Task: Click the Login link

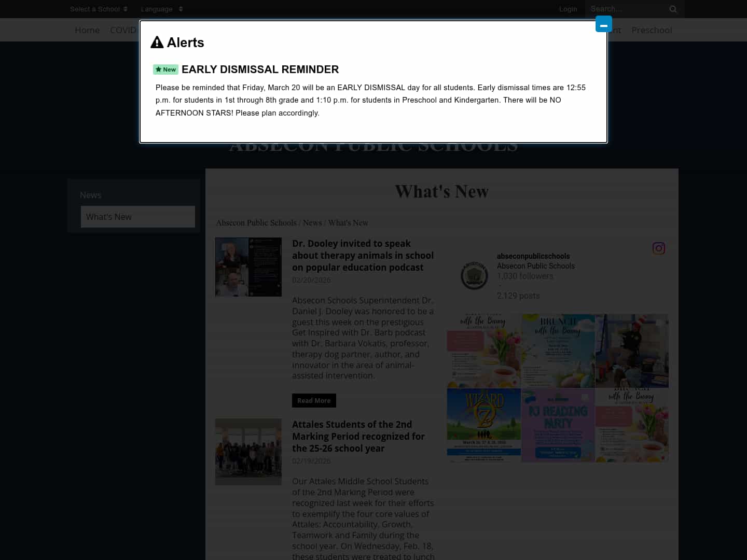Action: pyautogui.click(x=568, y=9)
